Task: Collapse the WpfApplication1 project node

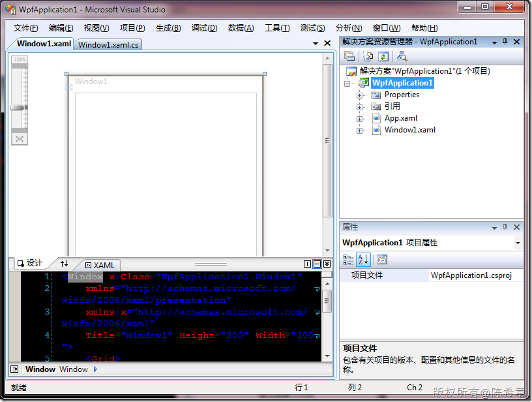Action: [x=347, y=84]
